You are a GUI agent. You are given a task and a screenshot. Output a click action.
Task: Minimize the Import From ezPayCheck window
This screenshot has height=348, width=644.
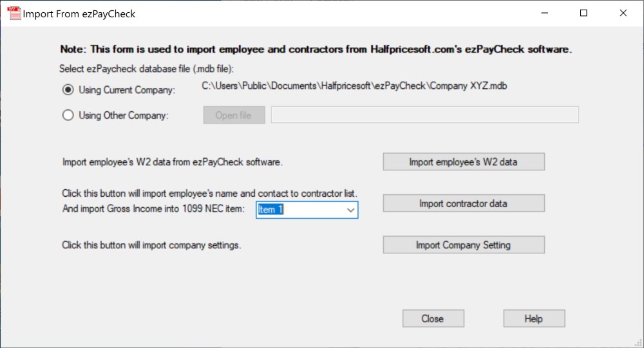point(544,13)
